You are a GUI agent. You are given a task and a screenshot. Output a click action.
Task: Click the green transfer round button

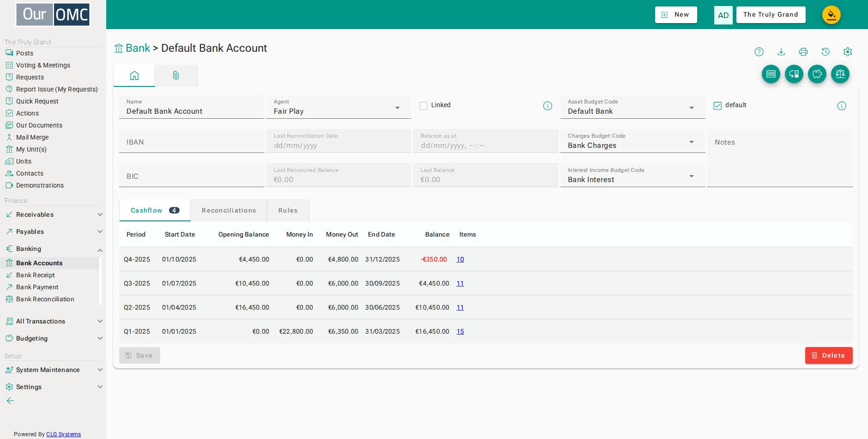(794, 74)
